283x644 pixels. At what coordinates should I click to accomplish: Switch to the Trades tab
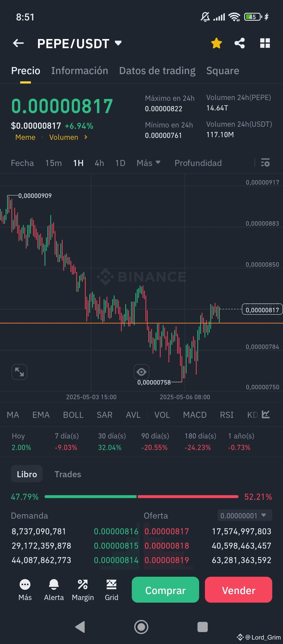68,474
